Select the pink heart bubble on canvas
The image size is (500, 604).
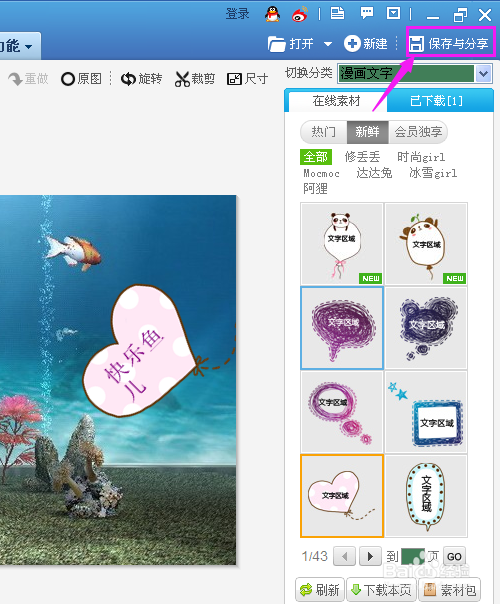[141, 352]
